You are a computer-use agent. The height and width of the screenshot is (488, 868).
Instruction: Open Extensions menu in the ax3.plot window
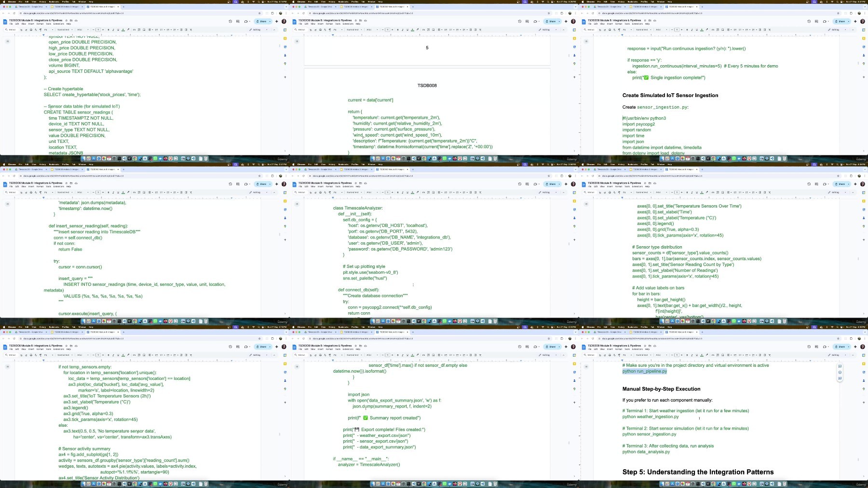click(58, 349)
